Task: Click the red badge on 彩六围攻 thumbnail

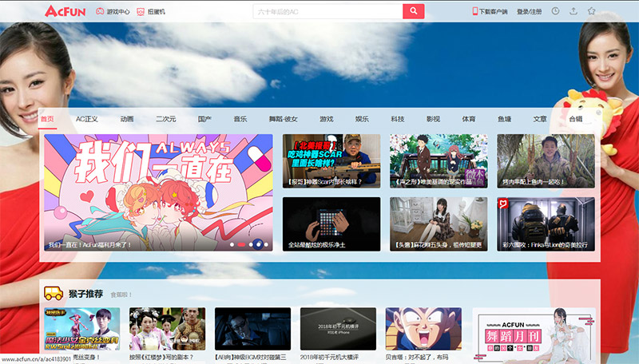Action: click(x=503, y=204)
